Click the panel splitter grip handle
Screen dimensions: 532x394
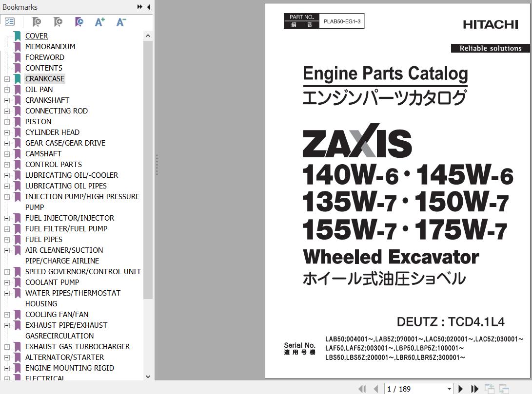pos(157,164)
